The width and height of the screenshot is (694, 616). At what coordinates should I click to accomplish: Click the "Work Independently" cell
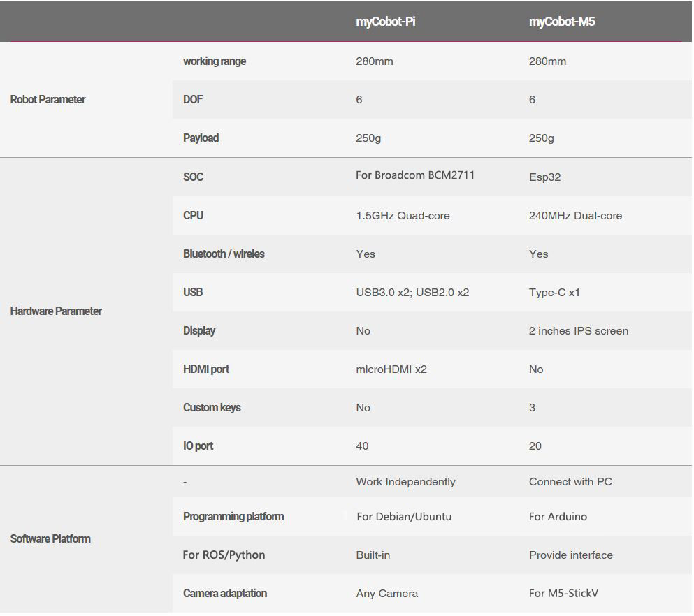pos(405,482)
